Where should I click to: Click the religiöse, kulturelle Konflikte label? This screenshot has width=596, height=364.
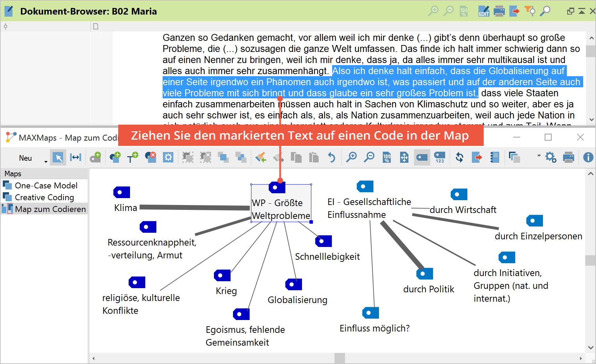(141, 304)
